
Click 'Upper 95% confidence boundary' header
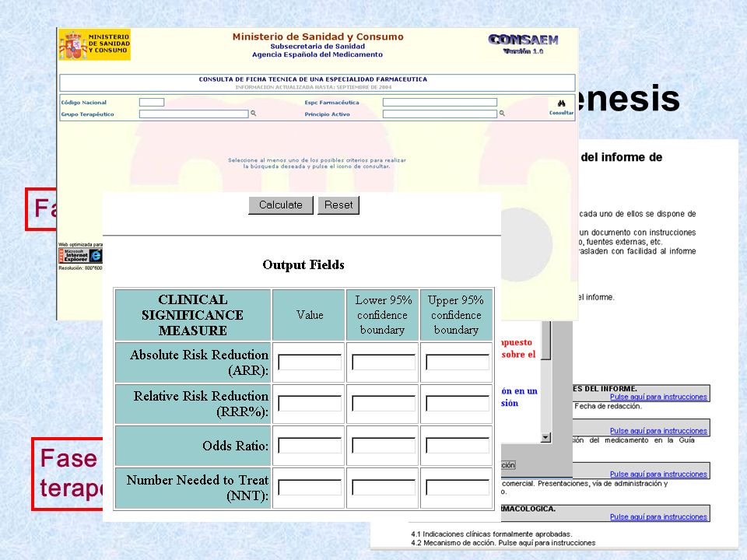point(457,315)
